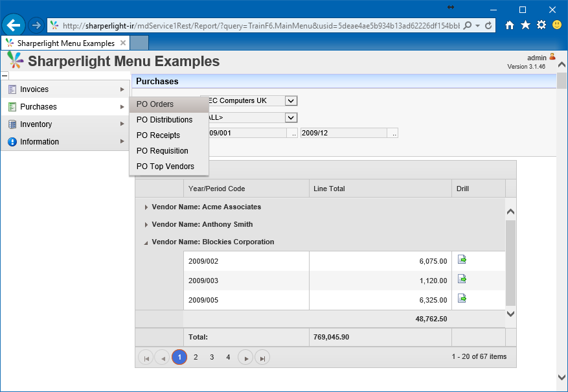The width and height of the screenshot is (568, 392).
Task: Click the Invoices menu icon
Action: pos(12,89)
